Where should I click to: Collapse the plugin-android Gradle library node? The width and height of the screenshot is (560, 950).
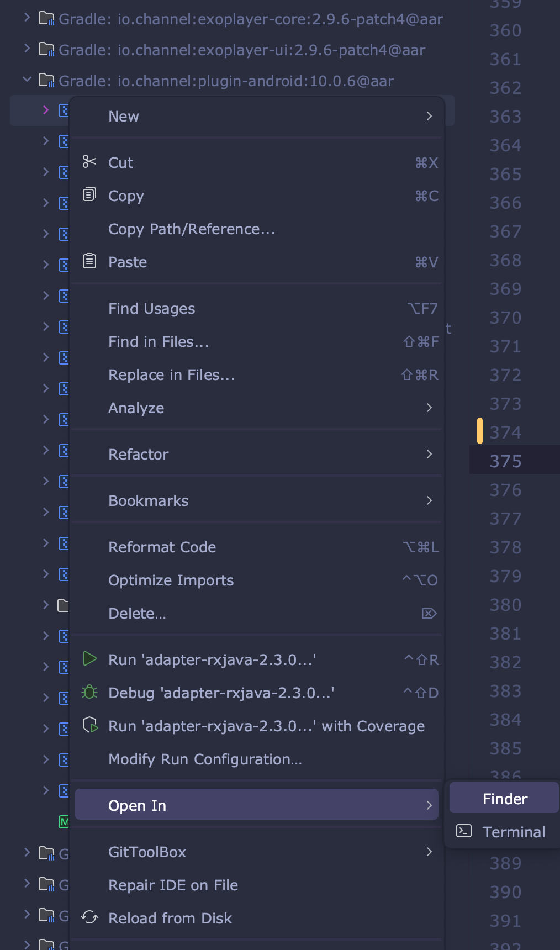[x=27, y=80]
